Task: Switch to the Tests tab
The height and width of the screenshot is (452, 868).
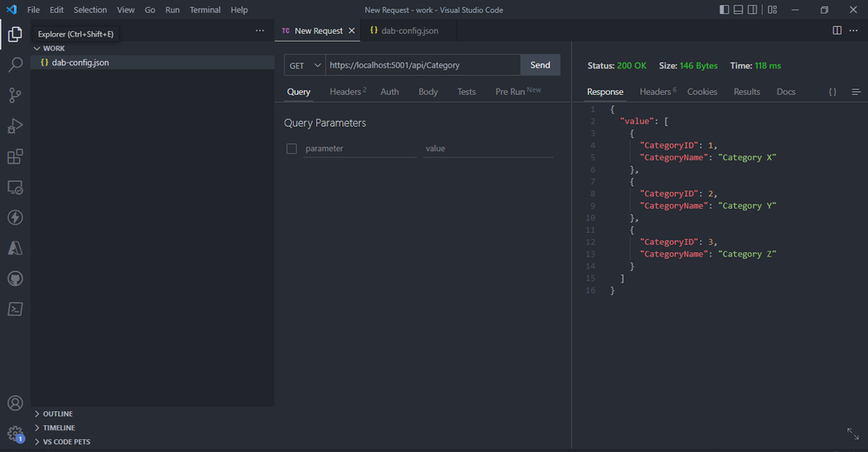Action: 466,92
